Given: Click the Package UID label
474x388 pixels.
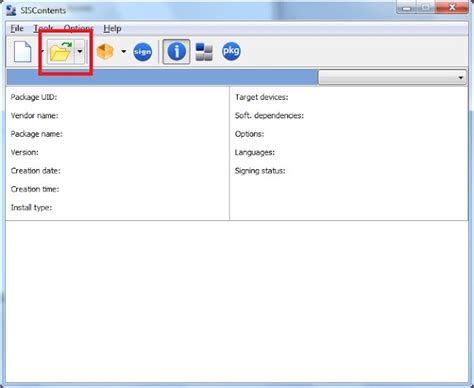Looking at the screenshot, I should (x=34, y=97).
